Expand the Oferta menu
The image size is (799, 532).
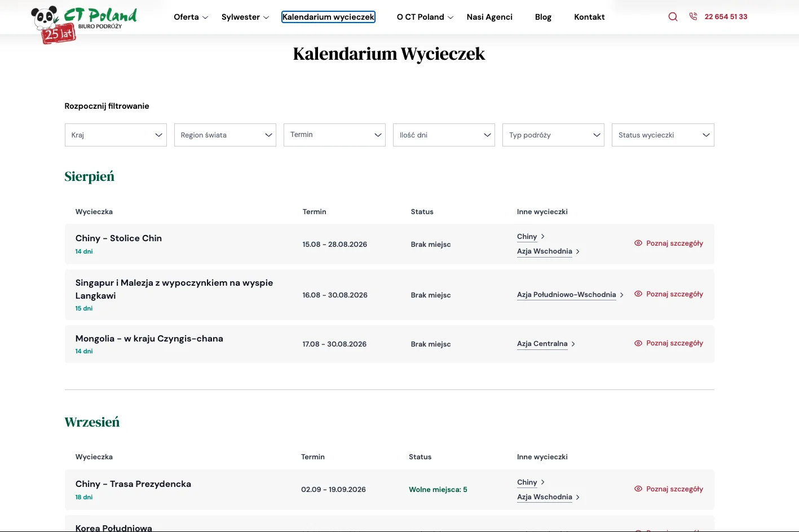tap(191, 17)
